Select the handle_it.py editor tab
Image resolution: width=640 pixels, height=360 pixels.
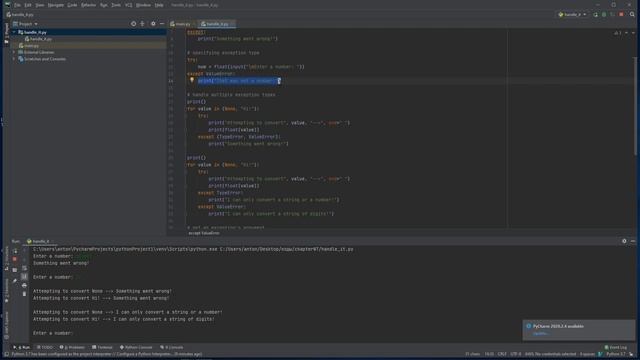click(x=216, y=24)
